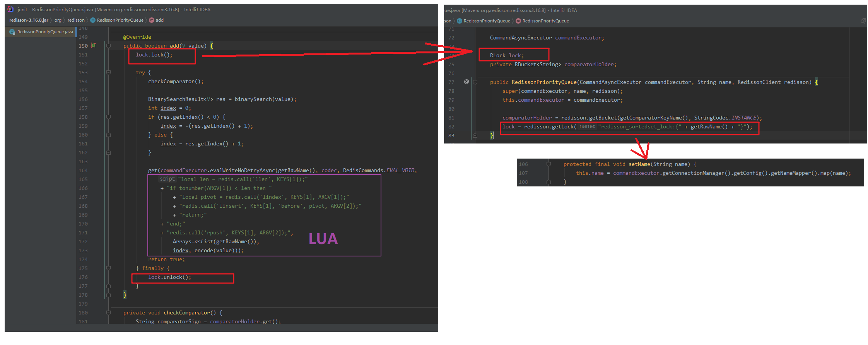Collapse the try block at line 153
Viewport: 868px width, 345px height.
click(109, 72)
